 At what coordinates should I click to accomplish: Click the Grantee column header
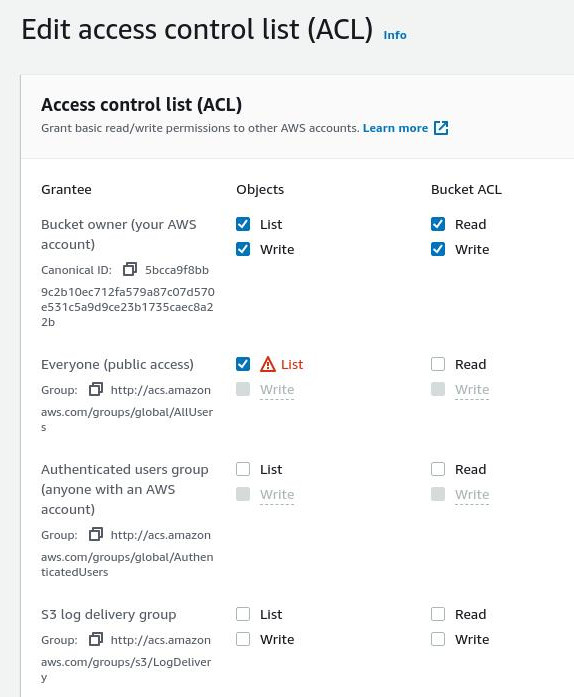pos(66,189)
